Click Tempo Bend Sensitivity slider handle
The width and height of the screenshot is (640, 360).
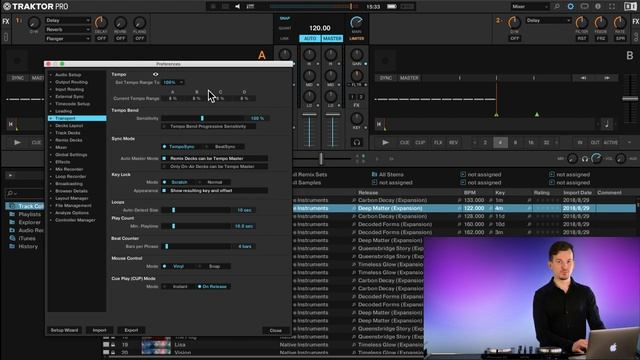click(202, 118)
